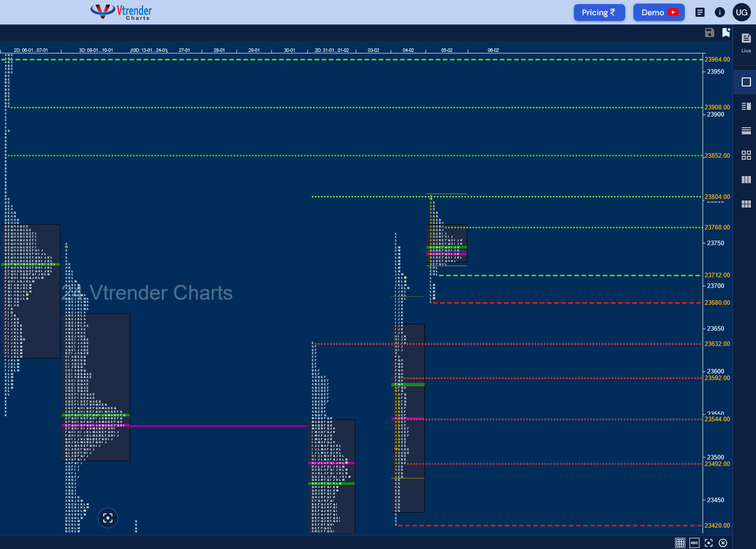The height and width of the screenshot is (549, 756).
Task: Select the 29-01 date header
Action: [255, 50]
